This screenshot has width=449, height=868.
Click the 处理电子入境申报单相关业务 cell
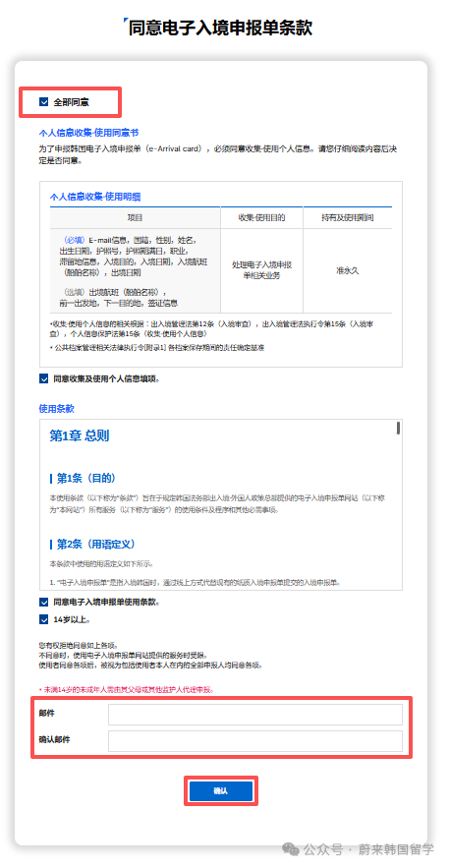click(x=261, y=270)
